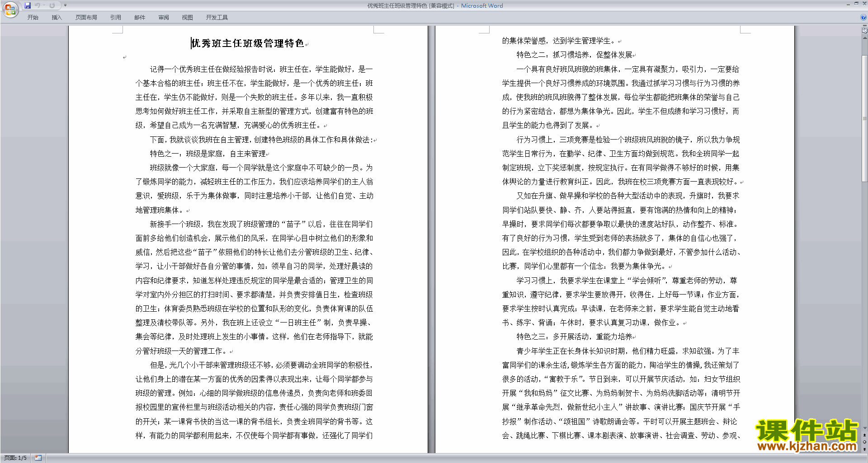This screenshot has width=868, height=463.
Task: Click the page count 页面: 1/5 in the status bar
Action: tap(15, 458)
